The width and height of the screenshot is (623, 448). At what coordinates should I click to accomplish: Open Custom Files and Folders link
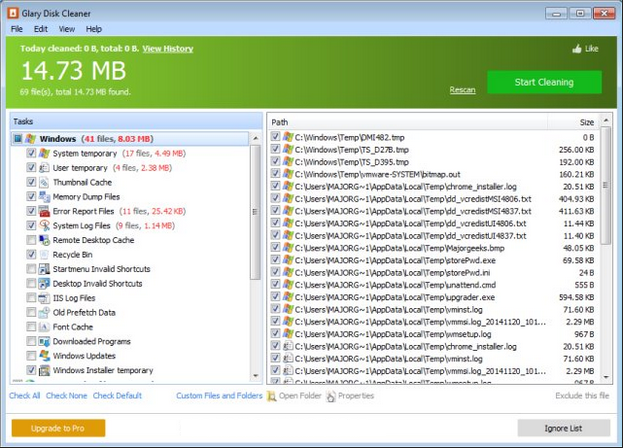(x=219, y=396)
